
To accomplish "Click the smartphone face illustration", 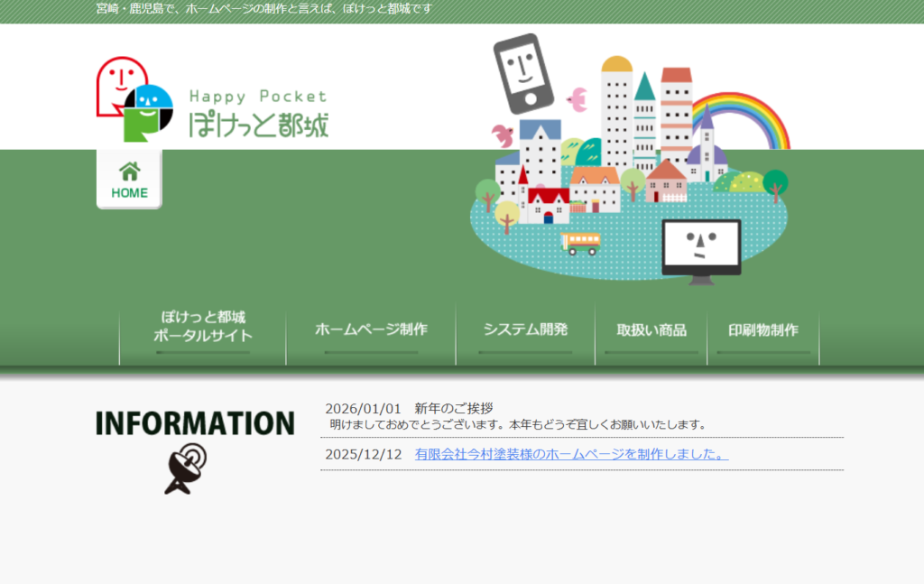I will pyautogui.click(x=522, y=73).
